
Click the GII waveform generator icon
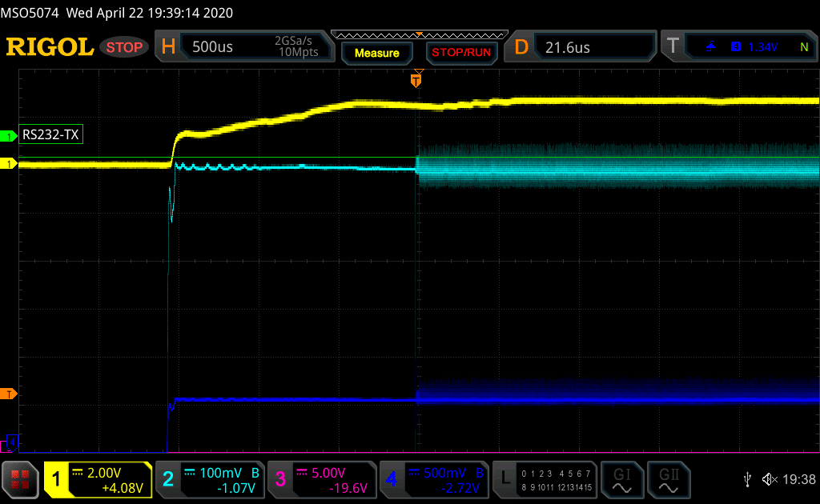coord(667,479)
